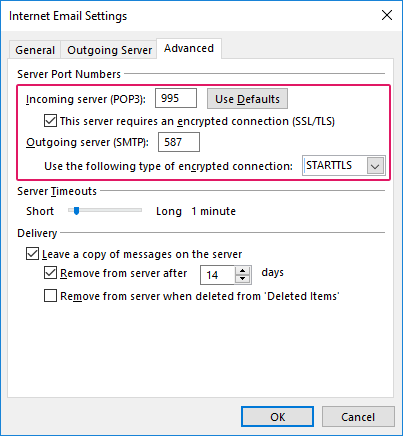Select the Advanced tab

click(x=189, y=48)
